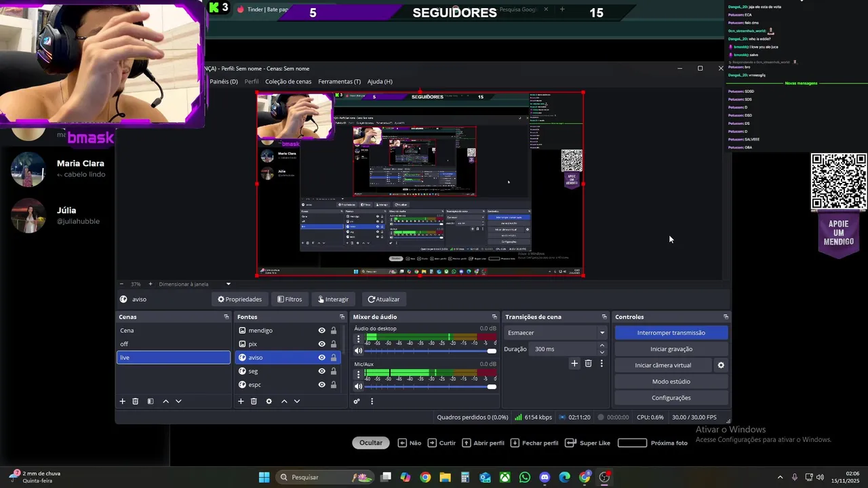Open Mic/Aux channel options dots
This screenshot has height=488, width=868.
click(359, 373)
